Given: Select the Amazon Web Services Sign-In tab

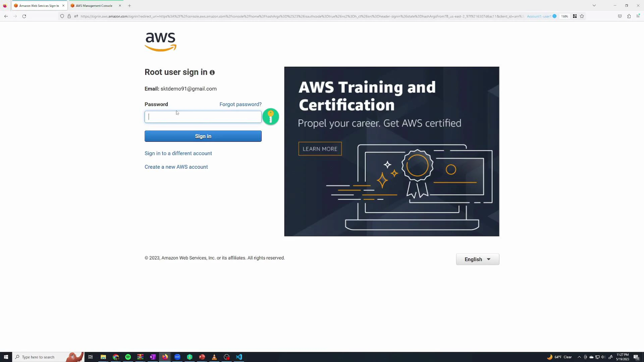Looking at the screenshot, I should 37,5.
